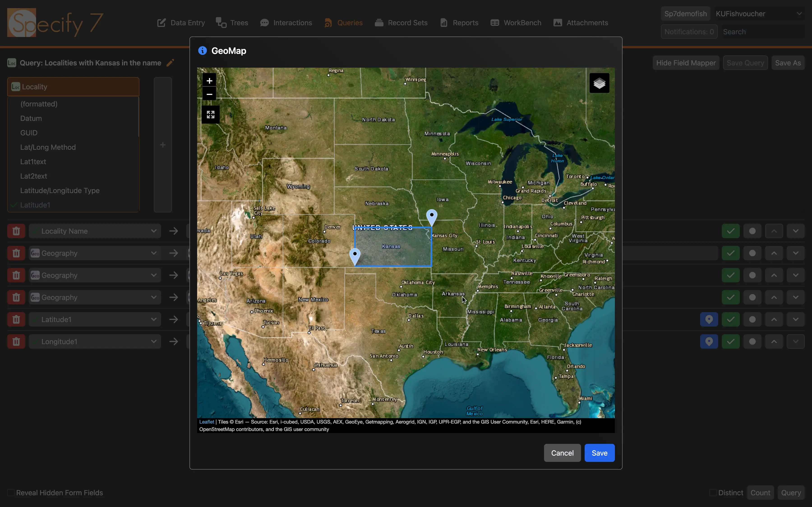Viewport: 812px width, 507px height.
Task: Open the Leaflet attribution link
Action: click(207, 422)
